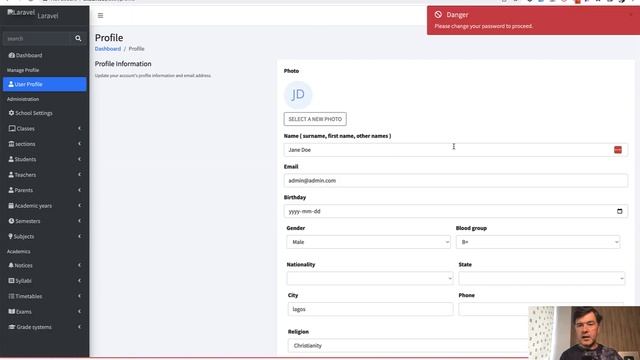Expand the Subjects chevron
This screenshot has width=640, height=360.
[x=79, y=236]
